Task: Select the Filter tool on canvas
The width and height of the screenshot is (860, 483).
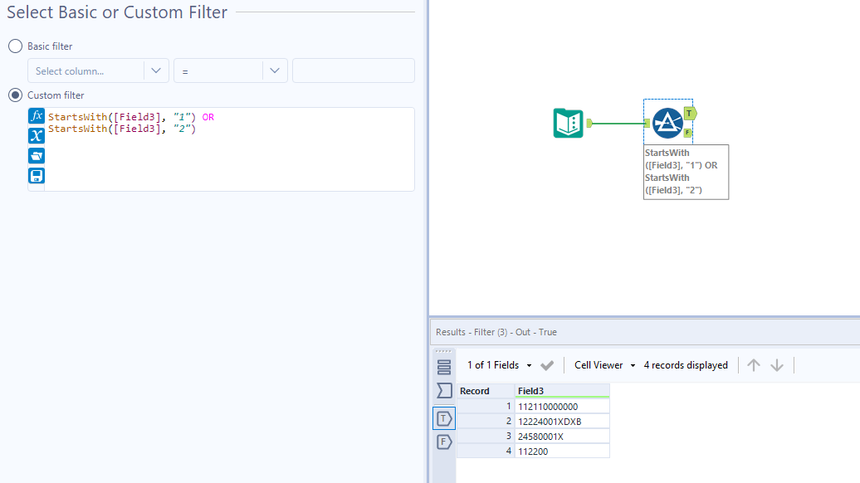Action: (x=667, y=123)
